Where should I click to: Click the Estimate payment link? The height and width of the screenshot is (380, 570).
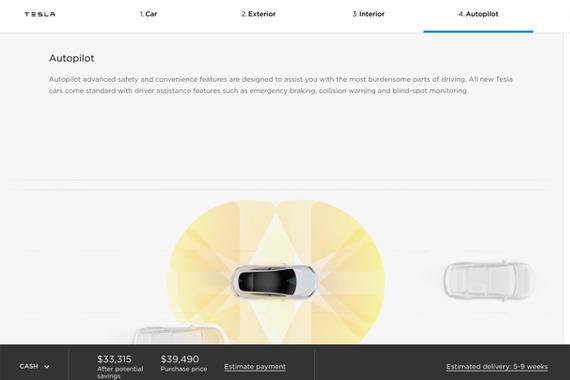coord(255,367)
